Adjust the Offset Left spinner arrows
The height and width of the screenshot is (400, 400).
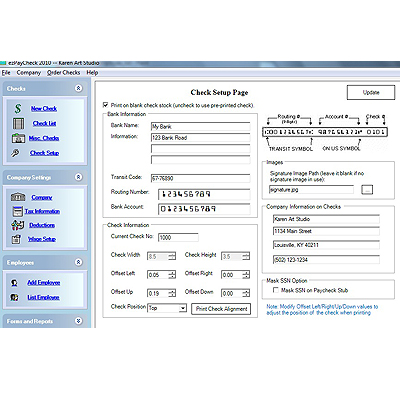coord(172,275)
